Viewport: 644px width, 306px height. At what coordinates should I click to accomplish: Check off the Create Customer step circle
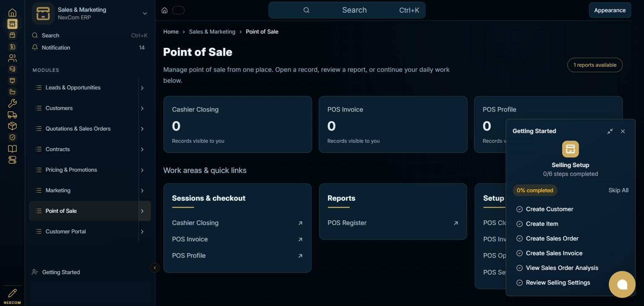tap(519, 209)
